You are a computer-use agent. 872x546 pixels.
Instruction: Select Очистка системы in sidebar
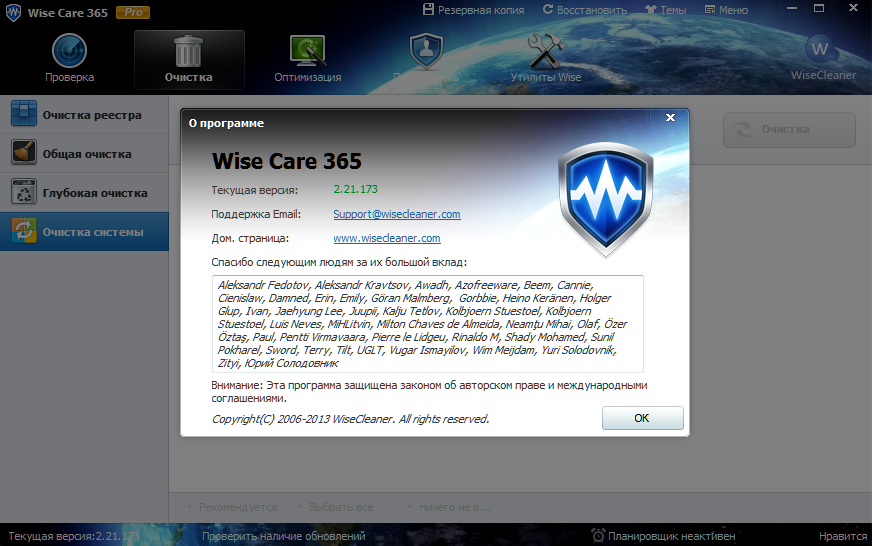tap(84, 231)
